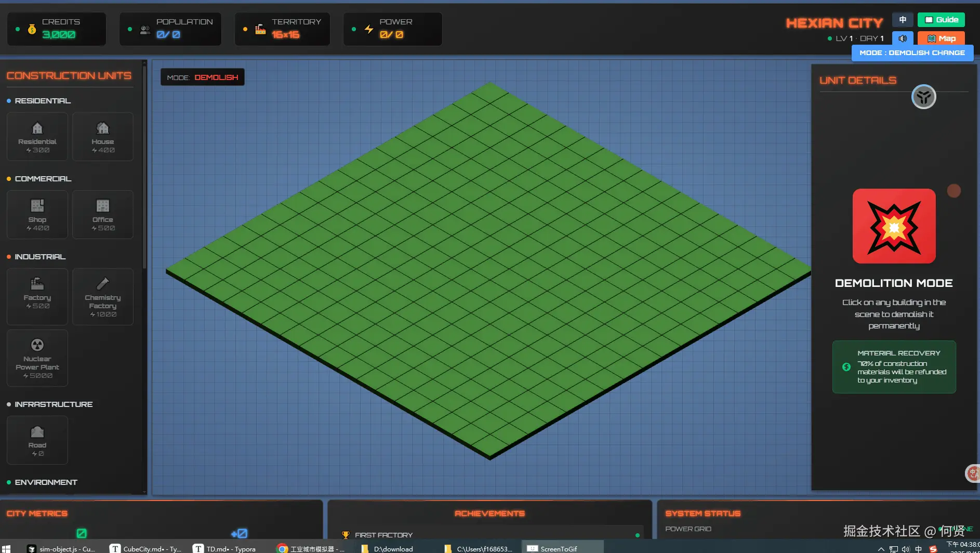
Task: Select the Road infrastructure unit
Action: tap(37, 440)
